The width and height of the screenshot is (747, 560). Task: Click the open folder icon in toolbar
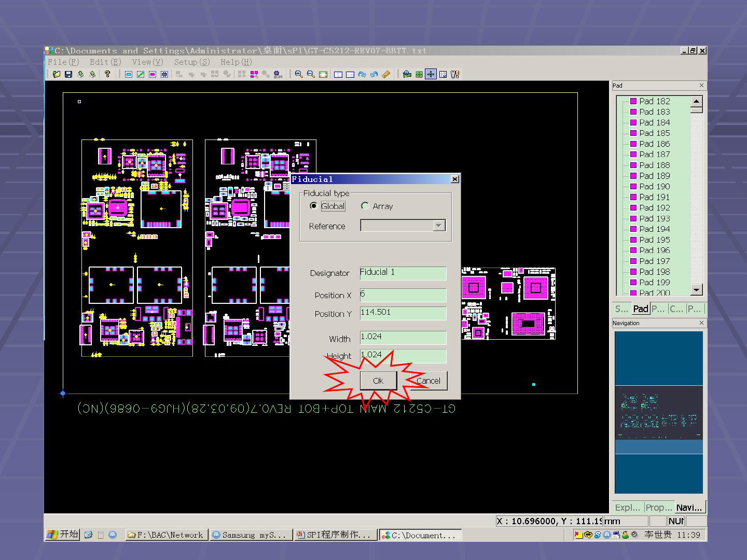[57, 75]
